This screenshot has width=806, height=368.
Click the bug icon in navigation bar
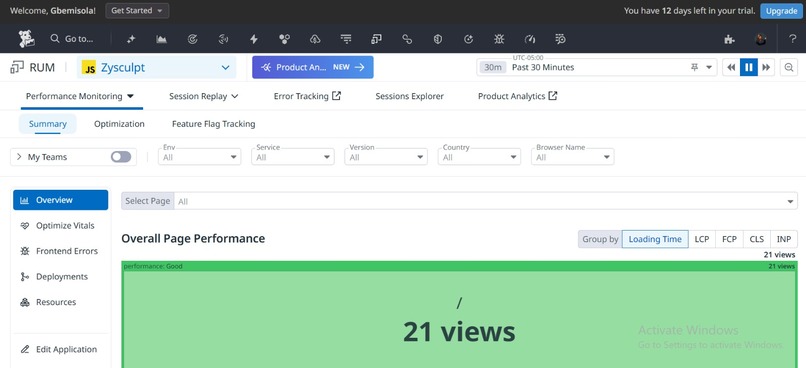tap(499, 39)
